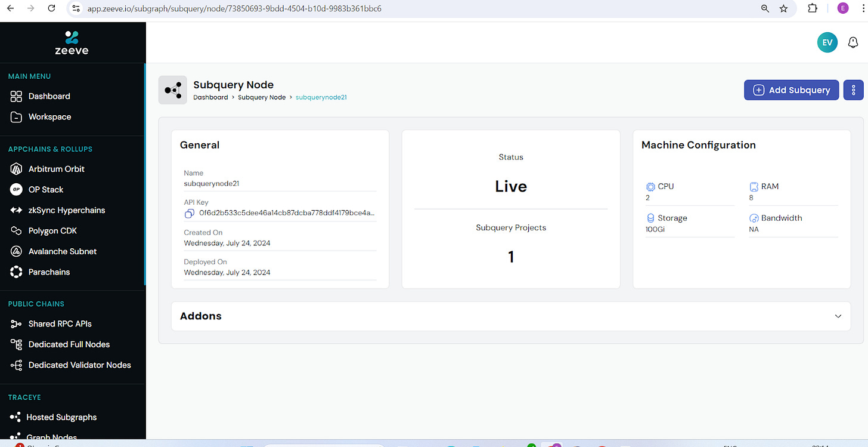Click the Subquery Node header icon
The height and width of the screenshot is (447, 868).
coord(173,90)
